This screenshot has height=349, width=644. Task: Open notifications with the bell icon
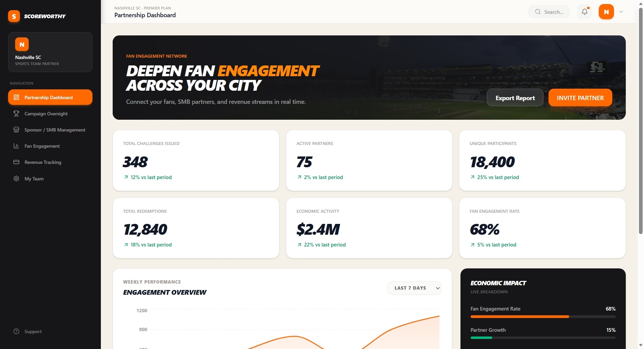click(585, 12)
